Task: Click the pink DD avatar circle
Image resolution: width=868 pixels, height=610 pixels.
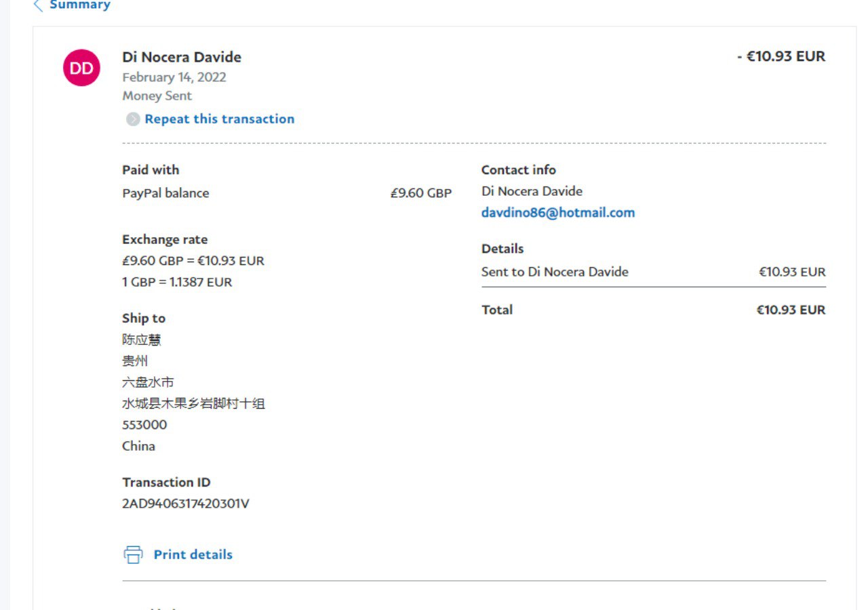Action: click(x=82, y=68)
